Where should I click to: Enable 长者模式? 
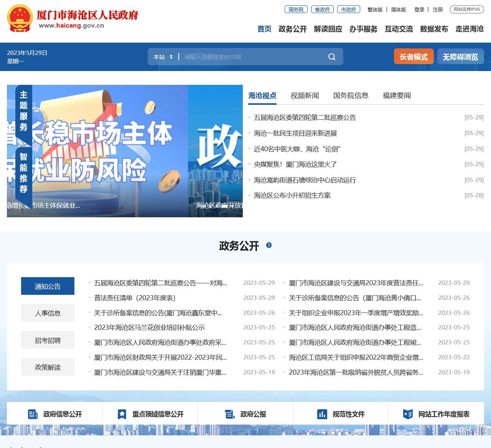414,56
